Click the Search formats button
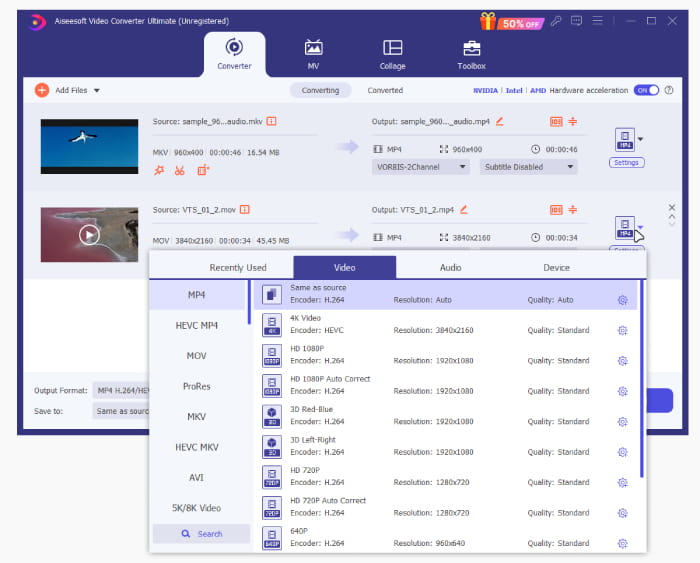The image size is (700, 563). 201,534
